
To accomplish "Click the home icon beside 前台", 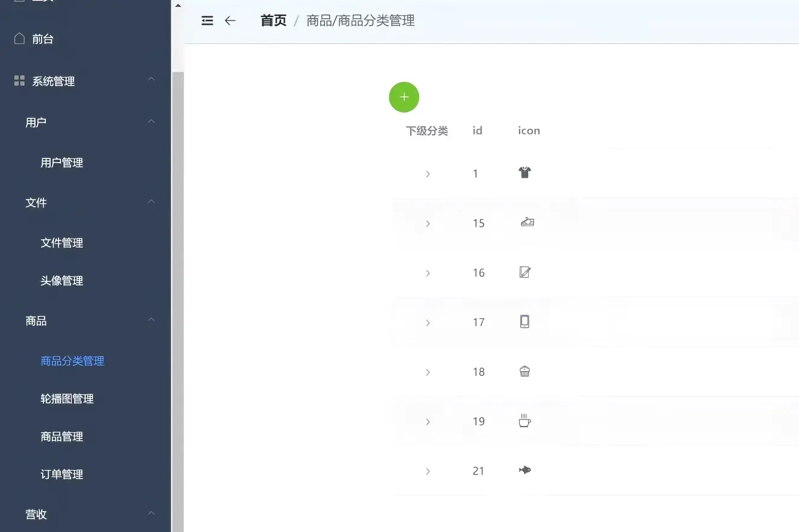I will [19, 38].
